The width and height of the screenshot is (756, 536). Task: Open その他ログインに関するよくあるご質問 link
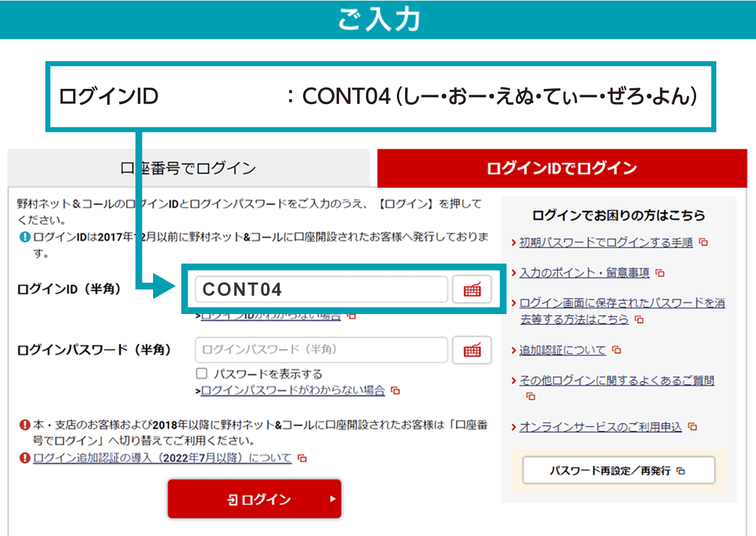617,380
